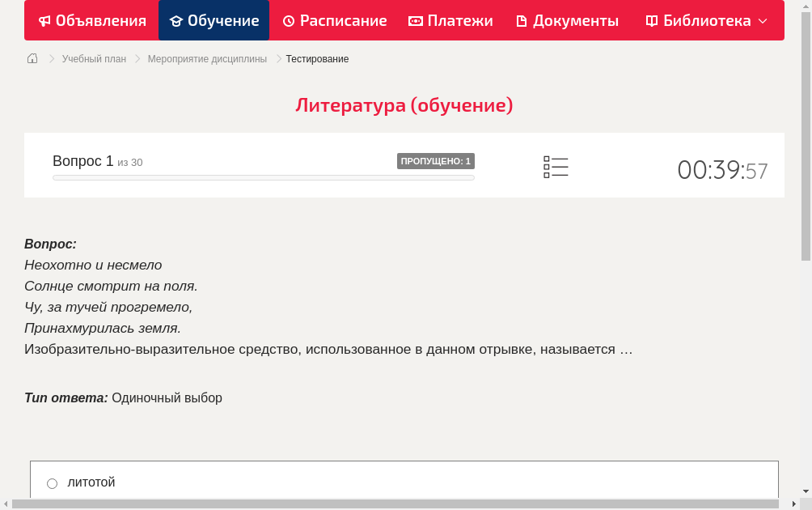The image size is (812, 510).
Task: Click the payment icon beside Платежи
Action: coord(416,21)
